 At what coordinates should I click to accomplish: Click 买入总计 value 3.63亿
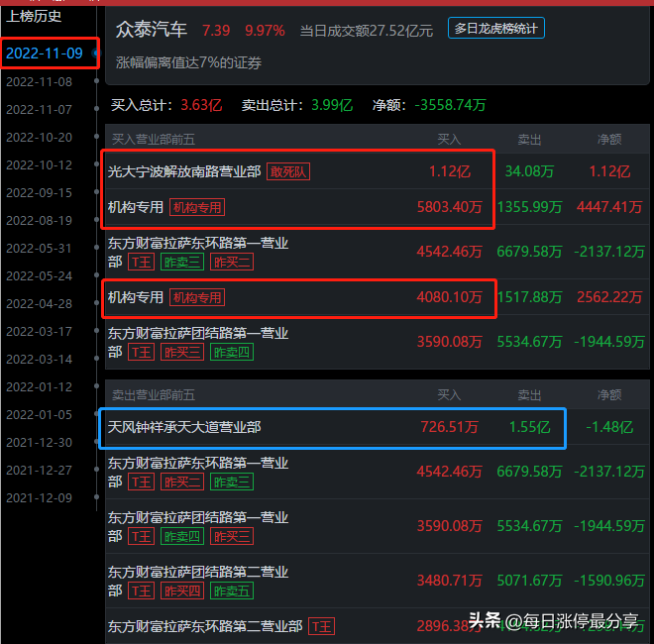pos(201,105)
